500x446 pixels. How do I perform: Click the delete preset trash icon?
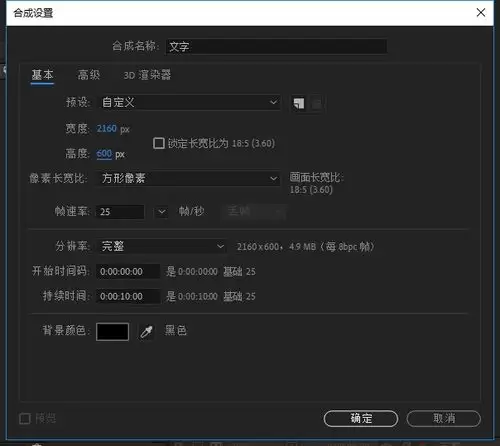coord(316,103)
